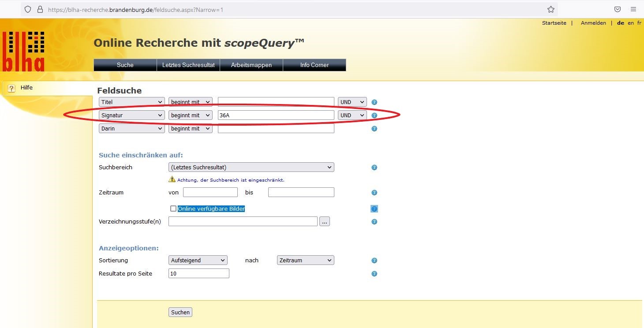The height and width of the screenshot is (328, 644).
Task: Click the Zeitraum 'von' date field
Action: pos(210,192)
